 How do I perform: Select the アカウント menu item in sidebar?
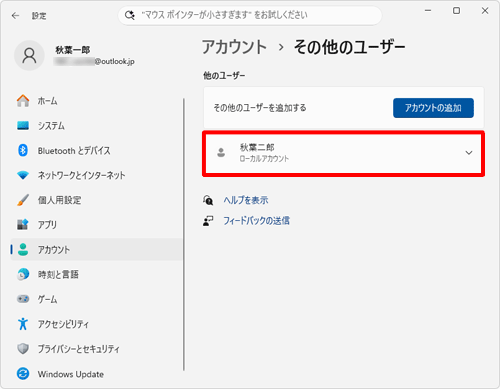point(97,250)
